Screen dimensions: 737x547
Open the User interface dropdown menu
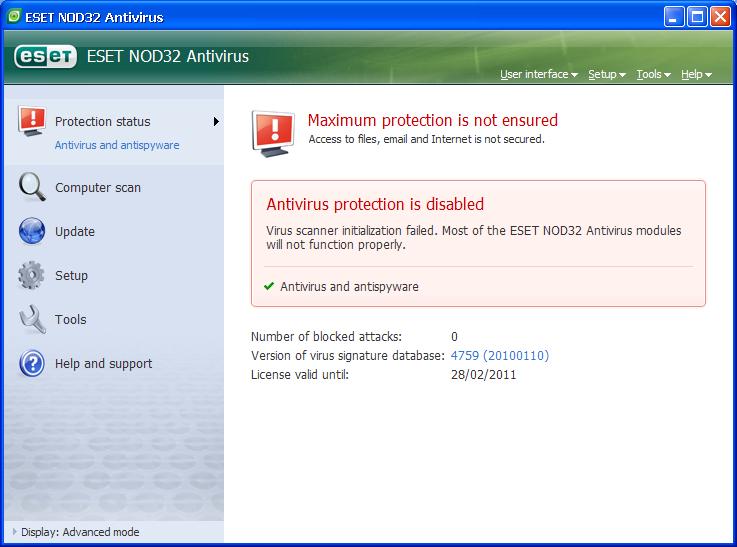tap(539, 74)
